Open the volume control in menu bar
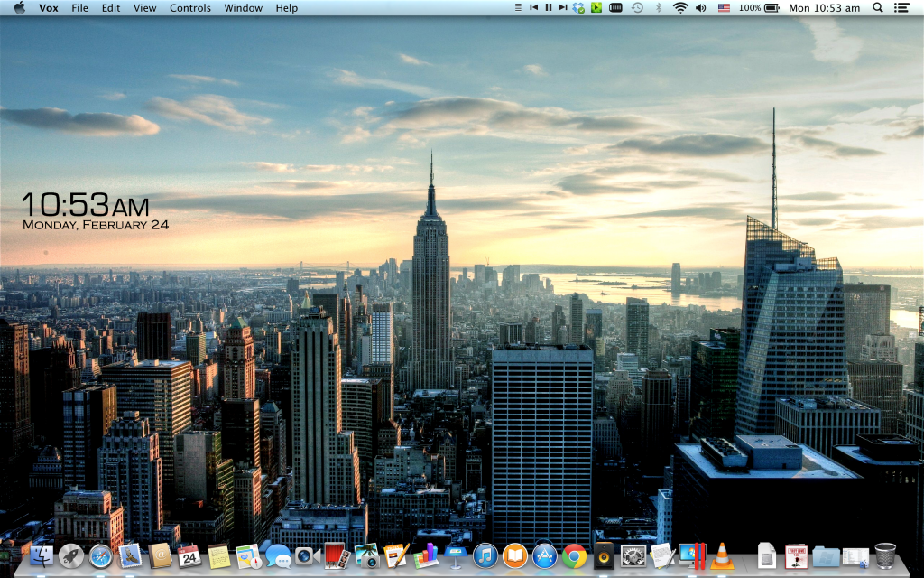924x578 pixels. 701,7
